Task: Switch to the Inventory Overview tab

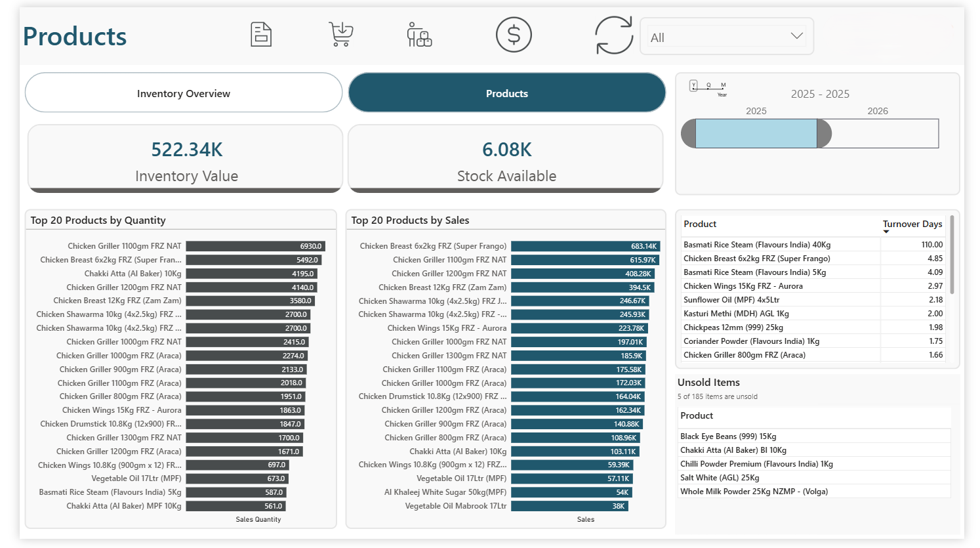Action: pos(184,93)
